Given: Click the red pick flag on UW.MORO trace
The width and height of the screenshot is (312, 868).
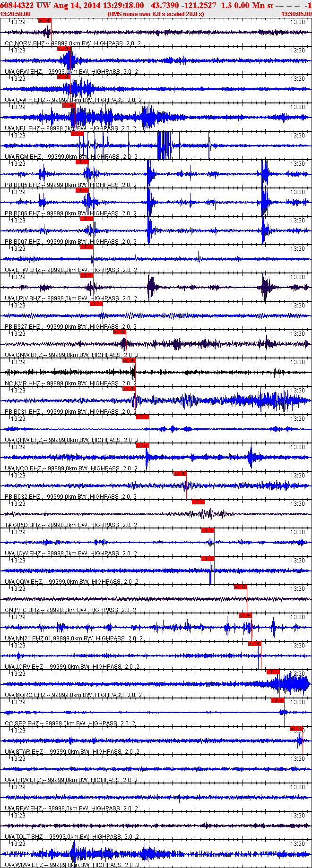Looking at the screenshot, I should click(273, 672).
